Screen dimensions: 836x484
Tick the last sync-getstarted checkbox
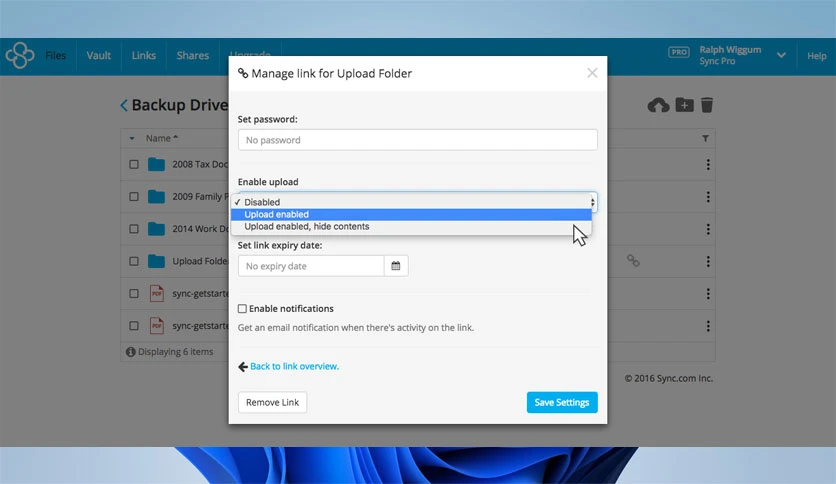134,326
